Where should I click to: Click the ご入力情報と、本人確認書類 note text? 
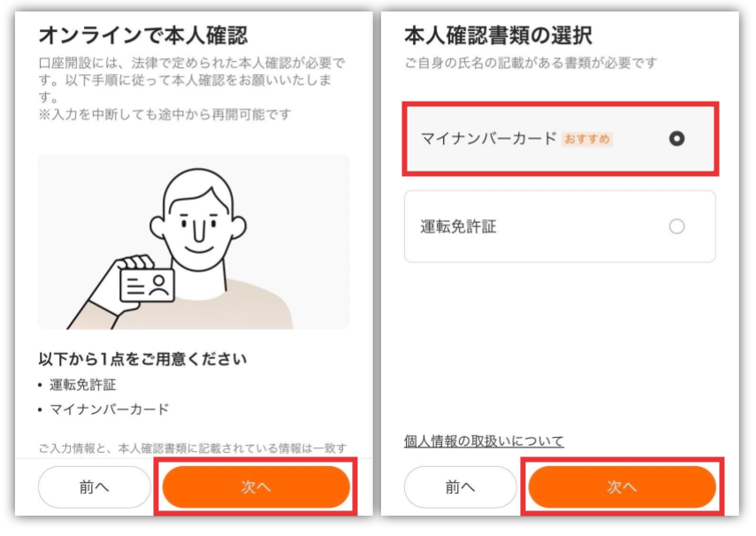point(193,448)
